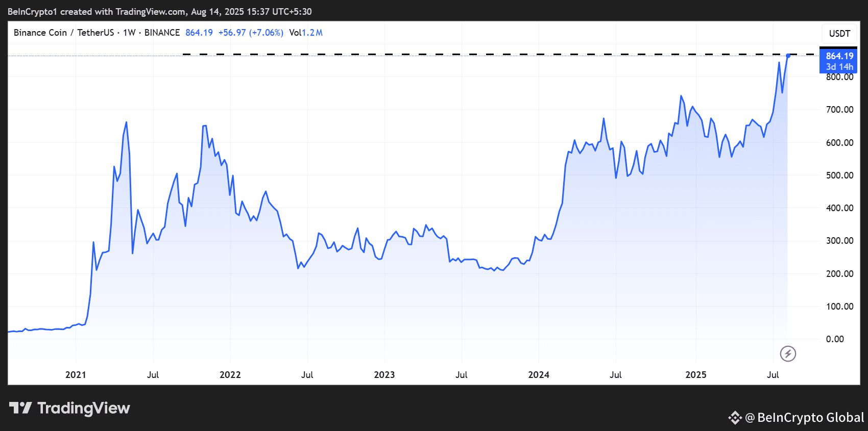The image size is (868, 431).
Task: Select the Binance Coin / TetherUS symbol title
Action: tap(64, 33)
